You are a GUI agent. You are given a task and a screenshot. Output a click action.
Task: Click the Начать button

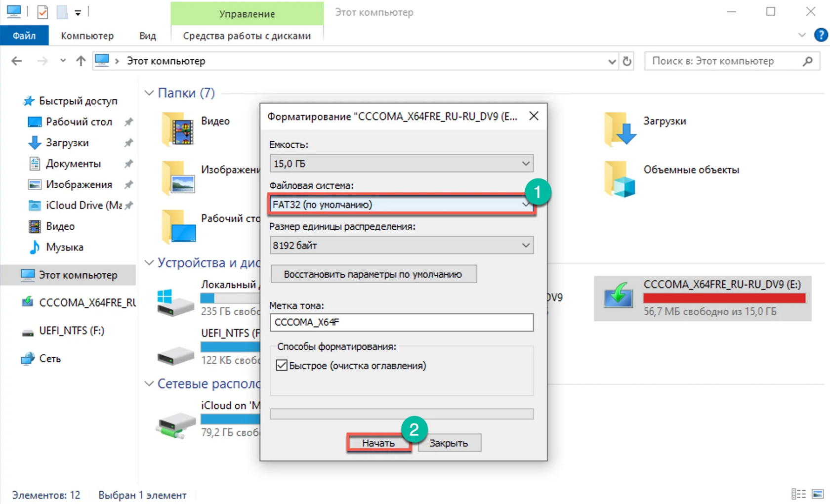(x=378, y=443)
